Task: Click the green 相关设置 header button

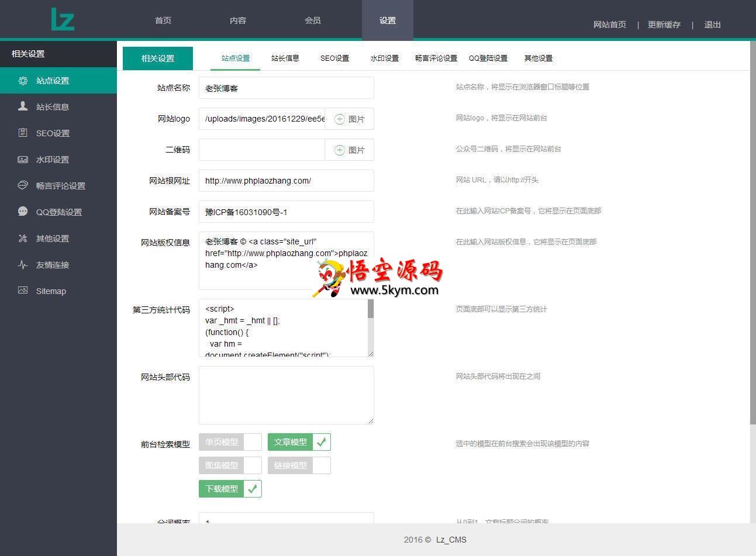Action: click(x=158, y=58)
